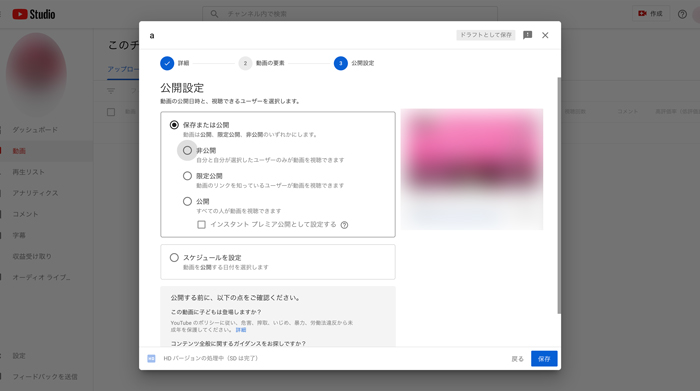This screenshot has height=391, width=700.
Task: Click the 戻る button
Action: coord(517,359)
